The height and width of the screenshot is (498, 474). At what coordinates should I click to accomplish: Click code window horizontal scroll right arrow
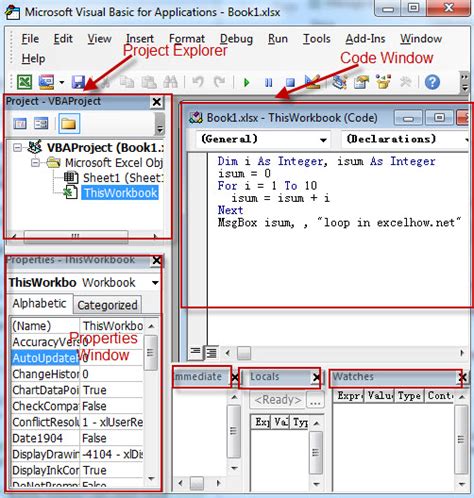point(462,353)
